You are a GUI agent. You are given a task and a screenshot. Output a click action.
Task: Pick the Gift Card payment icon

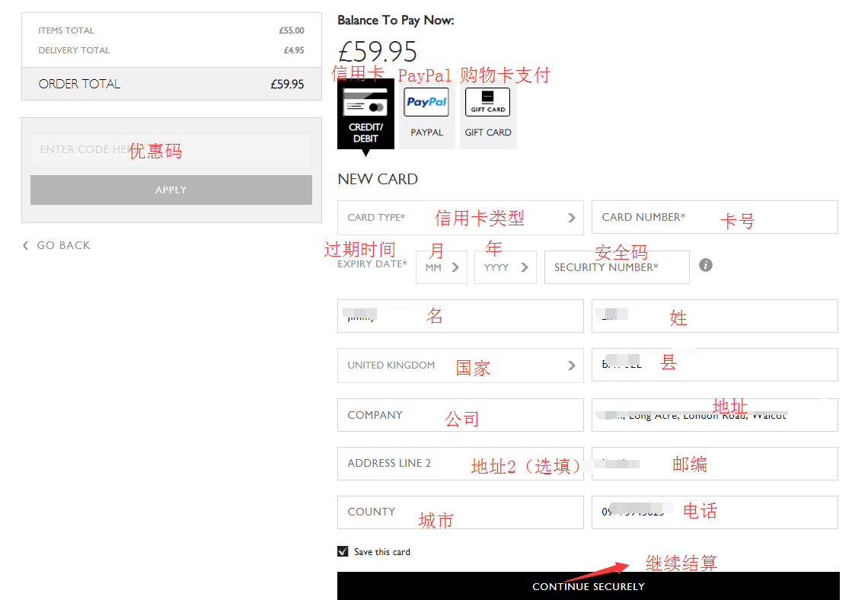[x=488, y=114]
